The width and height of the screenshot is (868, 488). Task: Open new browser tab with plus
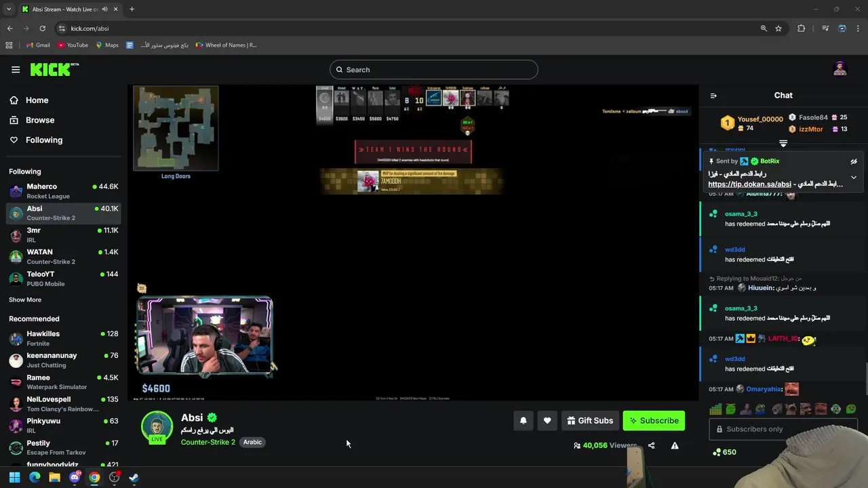point(132,9)
